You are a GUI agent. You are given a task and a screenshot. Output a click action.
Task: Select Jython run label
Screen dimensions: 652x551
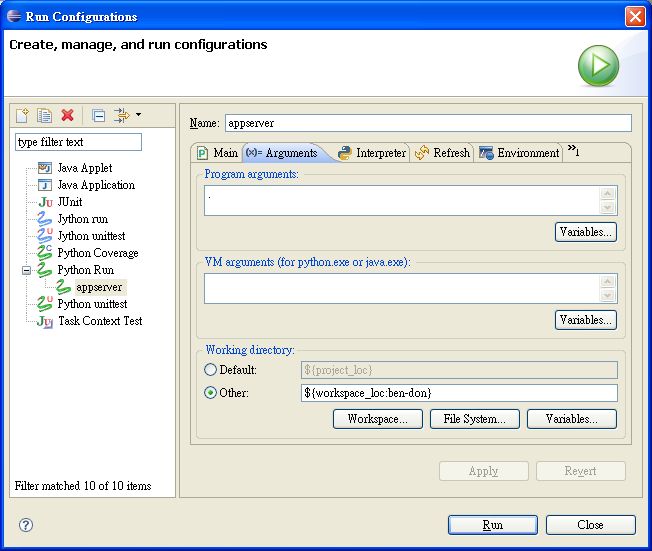[x=82, y=219]
